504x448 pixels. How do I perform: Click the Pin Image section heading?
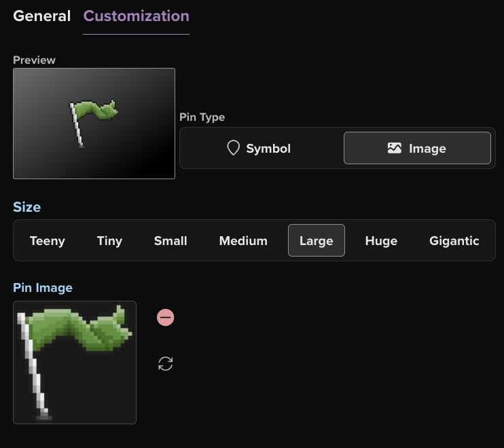pos(43,288)
